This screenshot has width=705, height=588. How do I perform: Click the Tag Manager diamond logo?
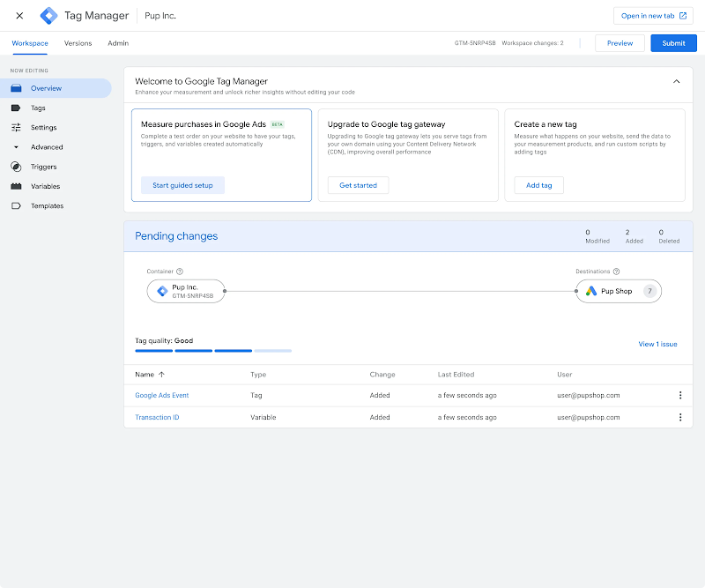click(x=48, y=16)
